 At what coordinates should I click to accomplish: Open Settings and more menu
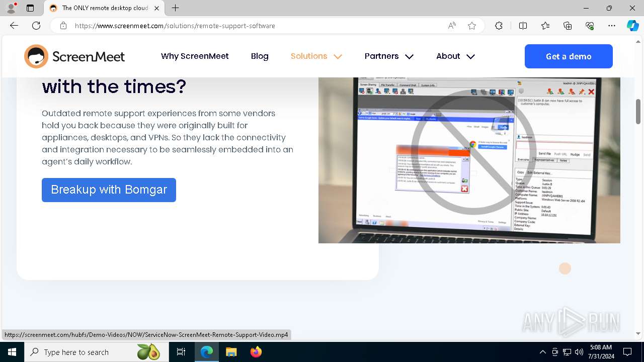(x=612, y=26)
